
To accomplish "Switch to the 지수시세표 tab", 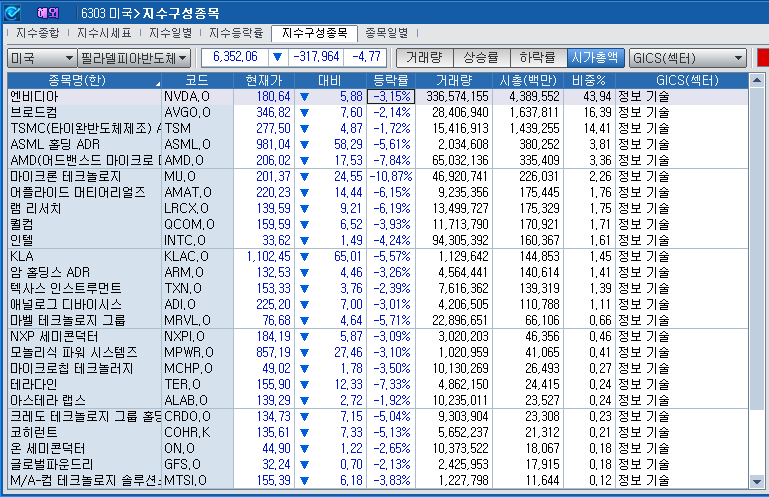I will pyautogui.click(x=104, y=33).
